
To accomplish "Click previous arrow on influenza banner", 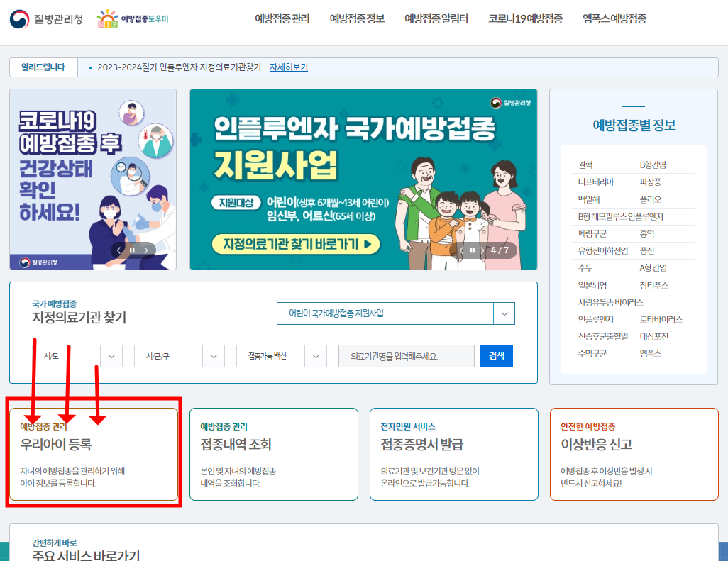I will click(x=461, y=250).
